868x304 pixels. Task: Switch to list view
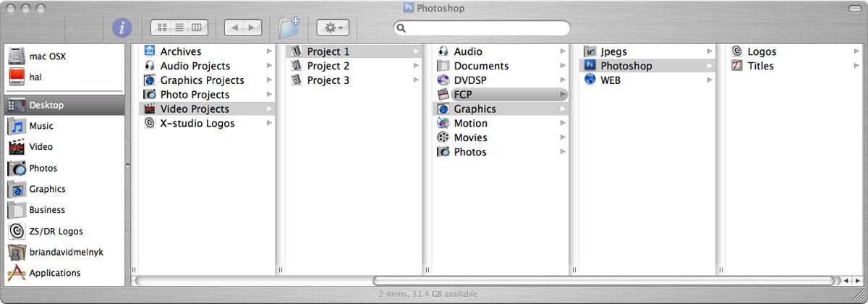point(179,28)
